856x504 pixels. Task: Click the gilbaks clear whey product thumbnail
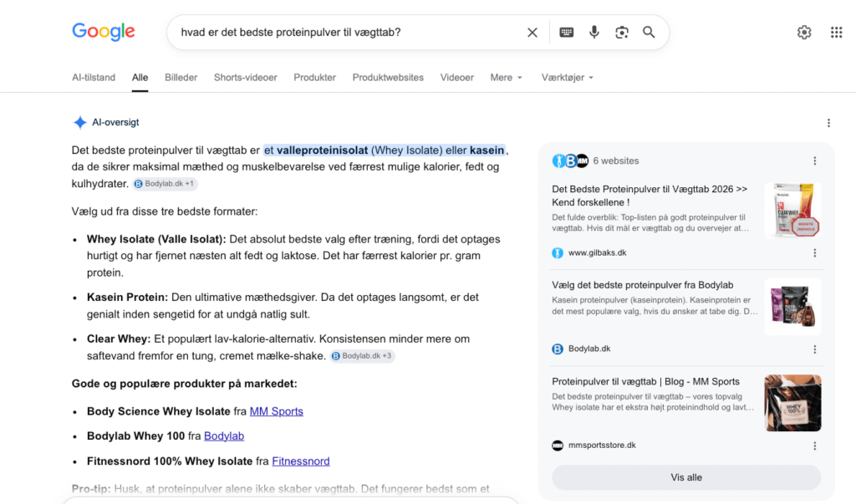(x=792, y=211)
